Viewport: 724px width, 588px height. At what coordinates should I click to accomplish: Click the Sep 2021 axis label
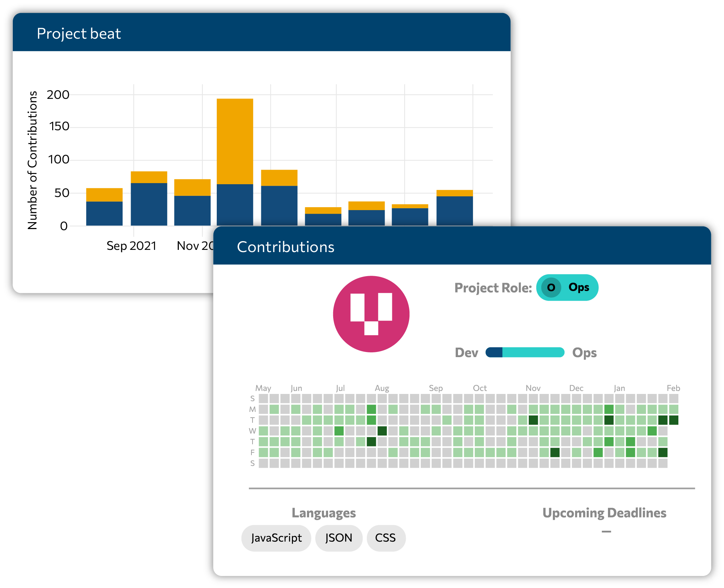(131, 246)
